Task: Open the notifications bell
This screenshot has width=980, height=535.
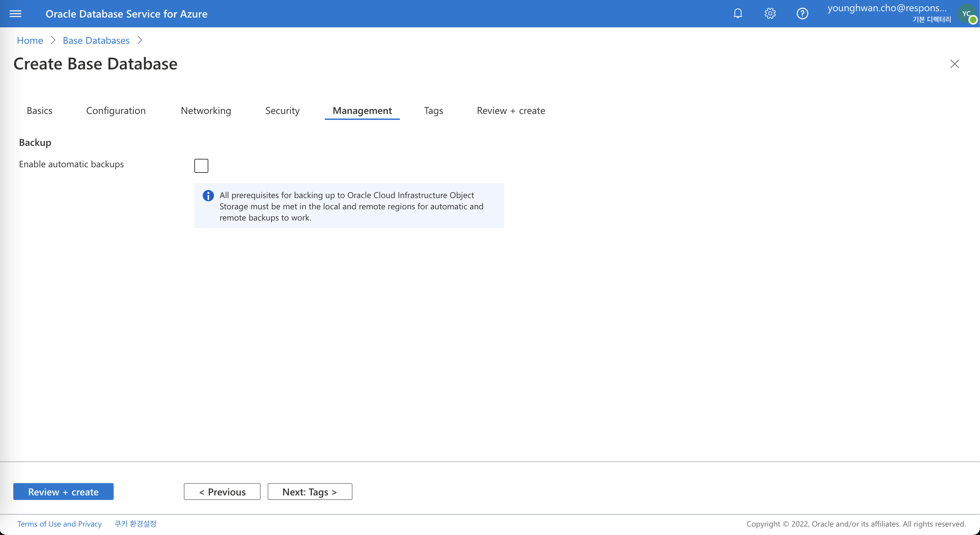Action: pos(738,14)
